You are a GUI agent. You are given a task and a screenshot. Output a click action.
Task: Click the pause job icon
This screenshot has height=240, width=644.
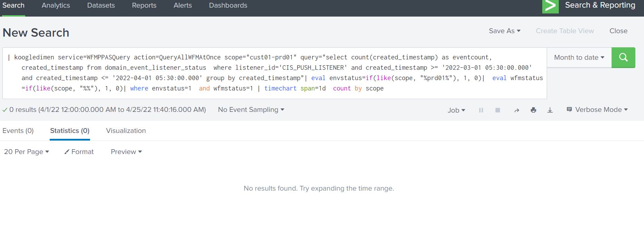coord(481,110)
